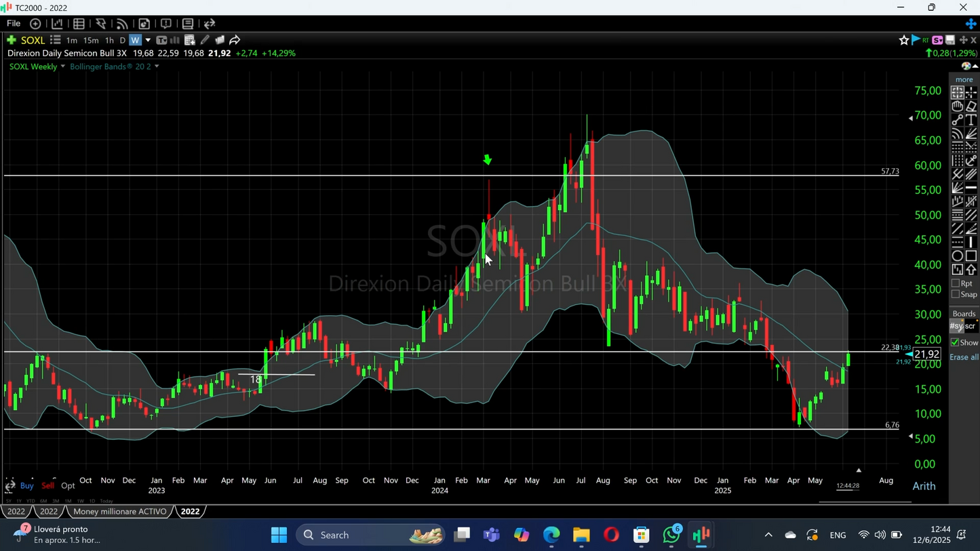Click the lightning bolt icon in top toolbar
This screenshot has height=551, width=980.
tap(101, 24)
